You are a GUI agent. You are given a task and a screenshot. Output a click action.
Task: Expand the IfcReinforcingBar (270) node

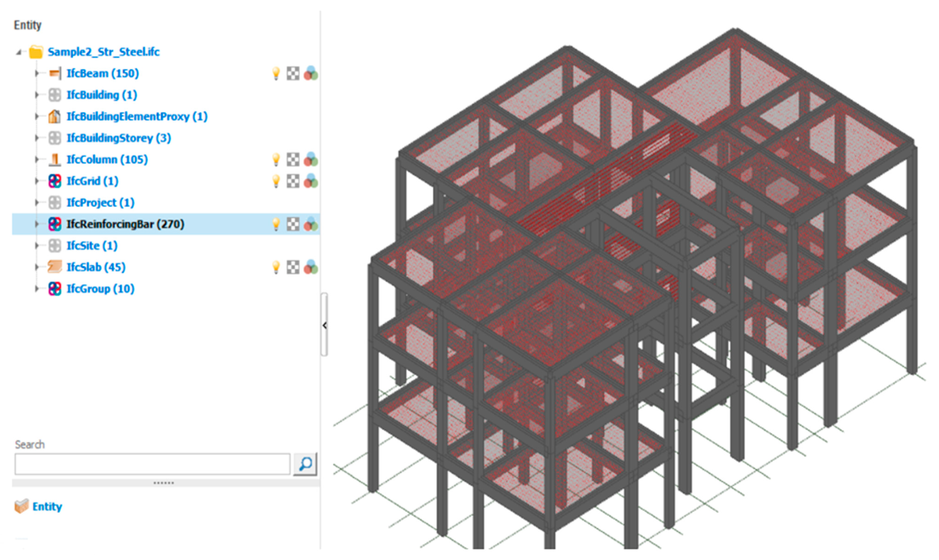(x=37, y=224)
